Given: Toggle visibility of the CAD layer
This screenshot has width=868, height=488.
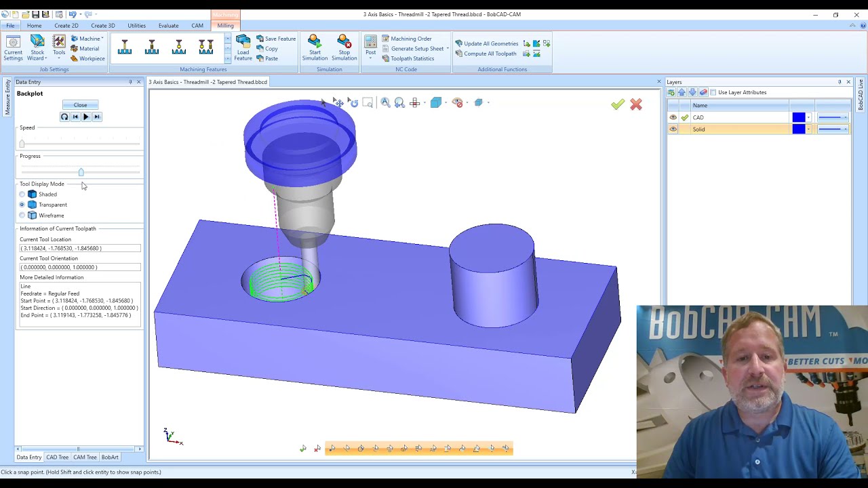Looking at the screenshot, I should point(673,117).
